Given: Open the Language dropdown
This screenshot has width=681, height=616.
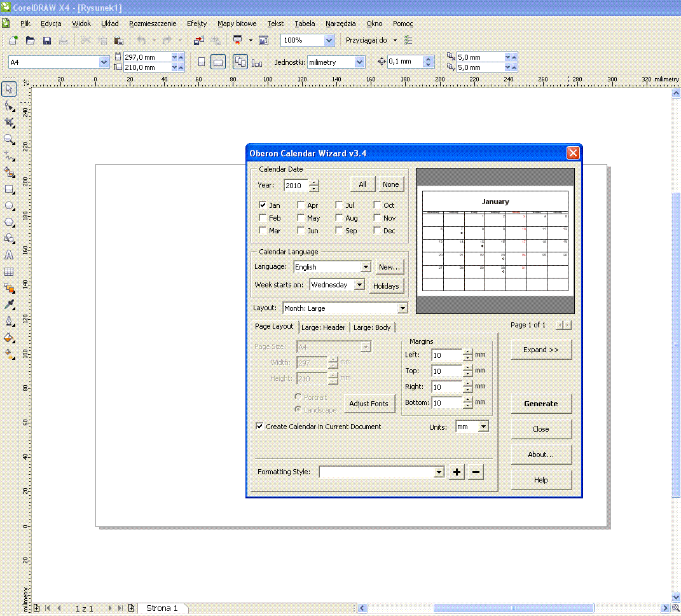Looking at the screenshot, I should tap(365, 267).
